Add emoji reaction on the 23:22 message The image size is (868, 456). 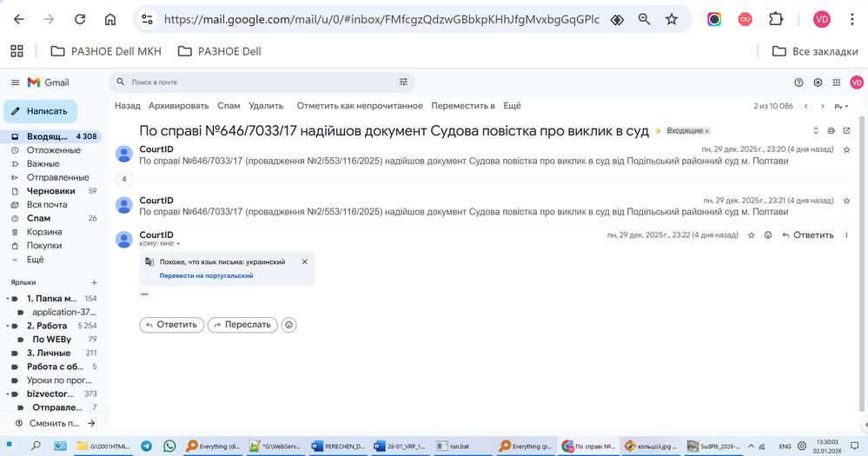[x=768, y=235]
